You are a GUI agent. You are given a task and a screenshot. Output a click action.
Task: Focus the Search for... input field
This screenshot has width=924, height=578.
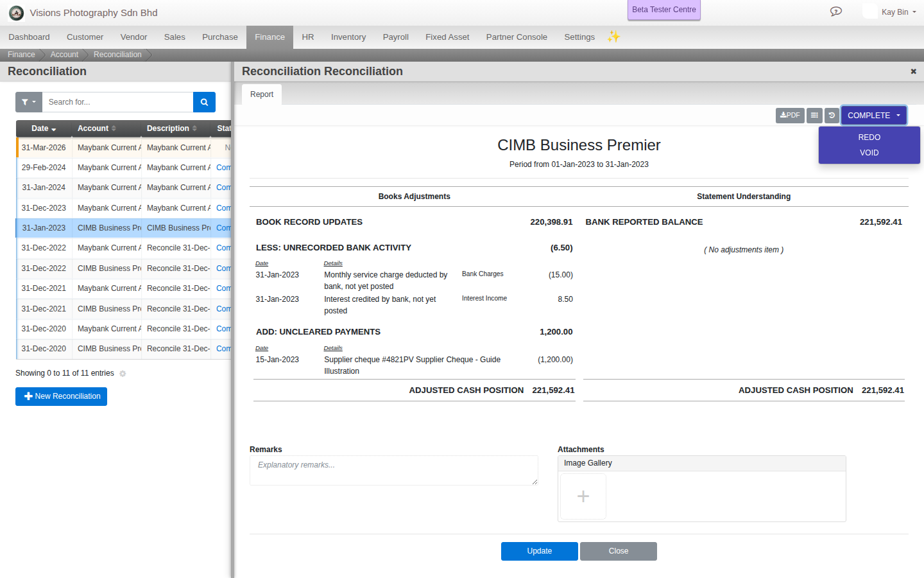tap(117, 102)
